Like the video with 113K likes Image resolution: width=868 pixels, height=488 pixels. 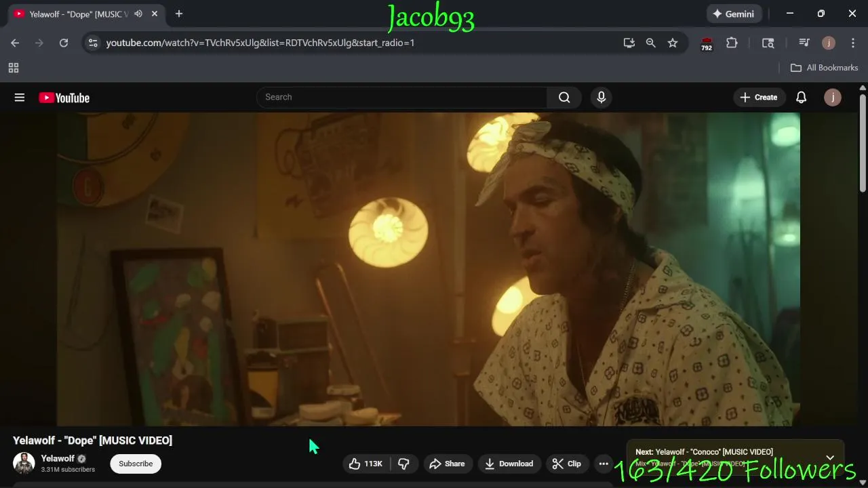[x=366, y=464]
